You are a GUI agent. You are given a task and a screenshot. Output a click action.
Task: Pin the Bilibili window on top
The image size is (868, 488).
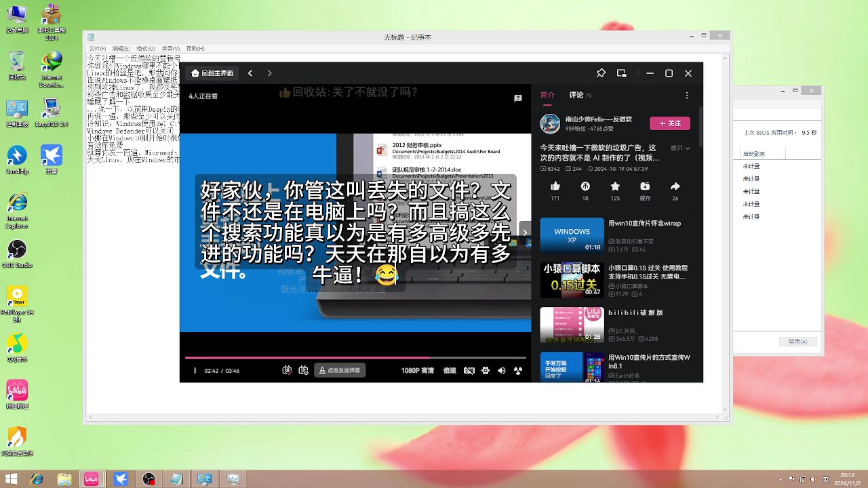[x=601, y=73]
